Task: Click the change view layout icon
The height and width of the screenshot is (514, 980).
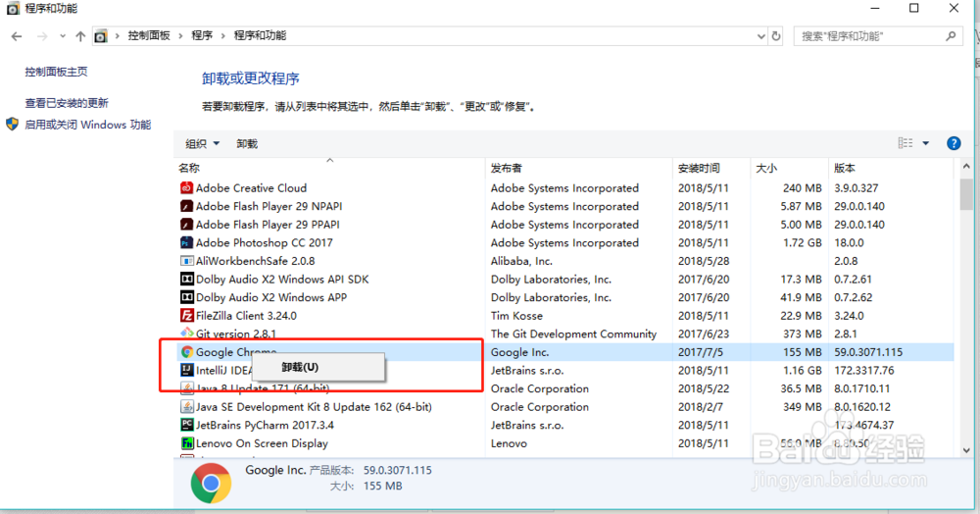Action: coord(905,143)
